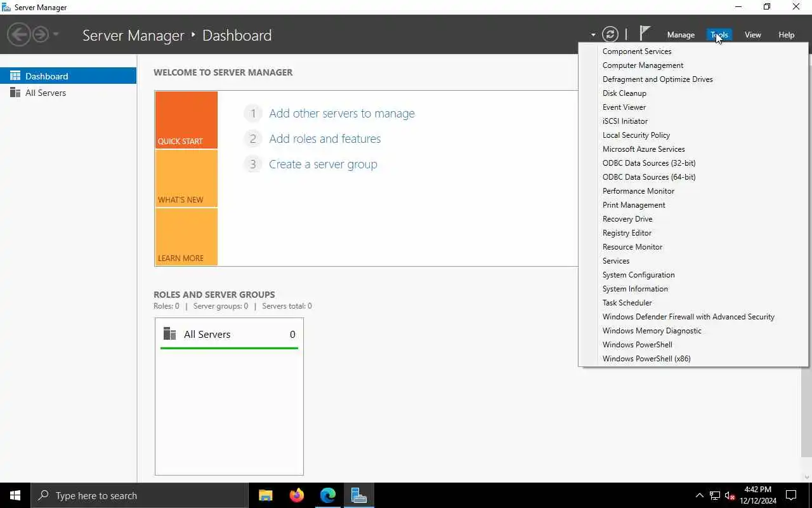Choose iSCSI Initiator from Tools menu
Screen dimensions: 812x508
coord(693,121)
